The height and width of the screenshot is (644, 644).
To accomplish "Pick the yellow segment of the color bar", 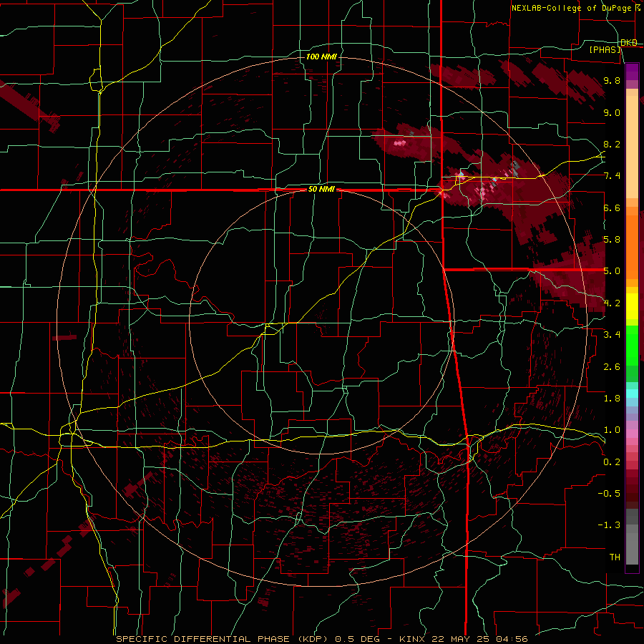I will pos(632,306).
